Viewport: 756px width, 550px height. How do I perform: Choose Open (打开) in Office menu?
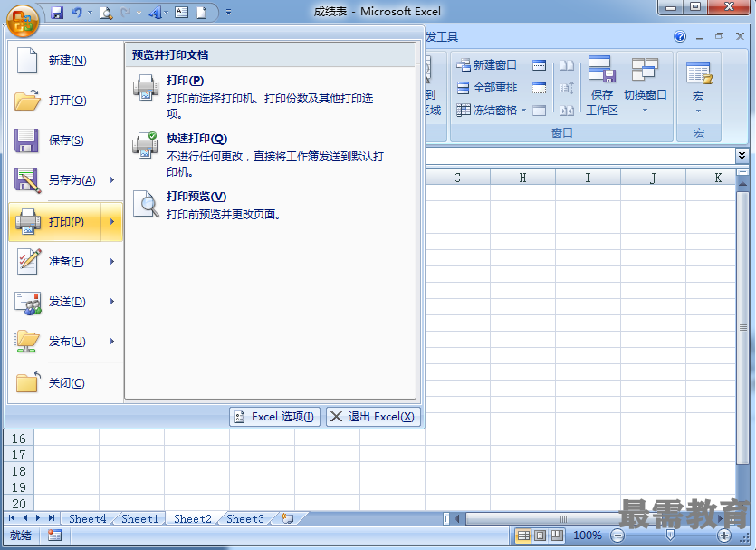click(65, 101)
